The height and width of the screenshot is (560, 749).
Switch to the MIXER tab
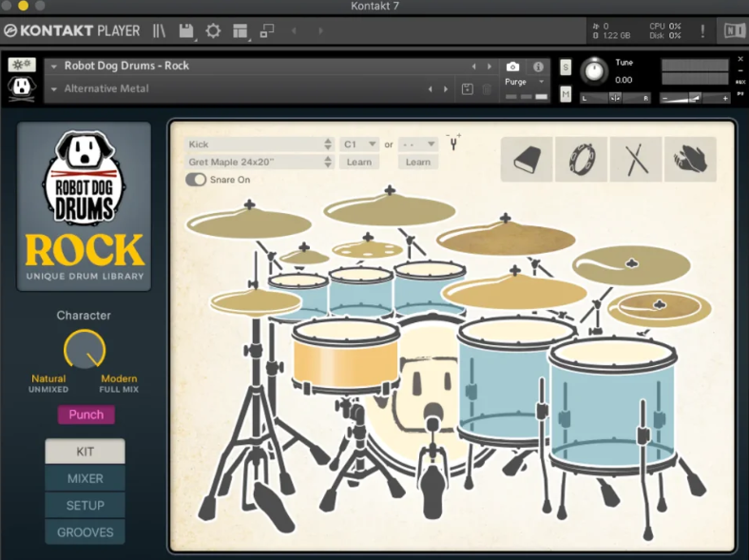point(85,478)
